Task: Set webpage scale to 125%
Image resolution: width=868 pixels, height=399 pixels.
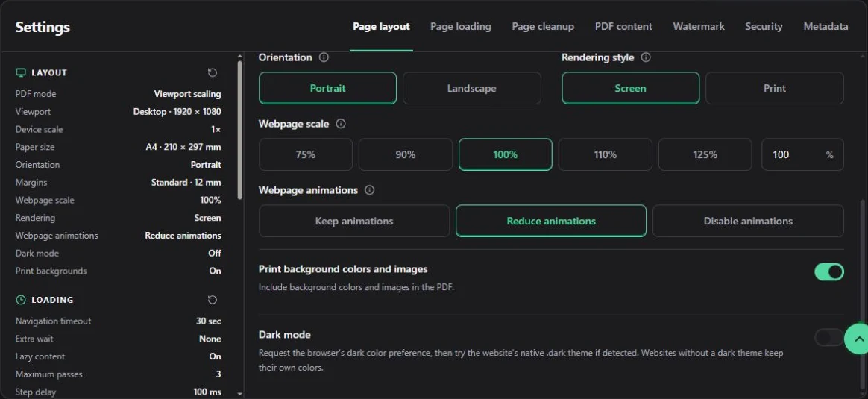Action: [705, 154]
